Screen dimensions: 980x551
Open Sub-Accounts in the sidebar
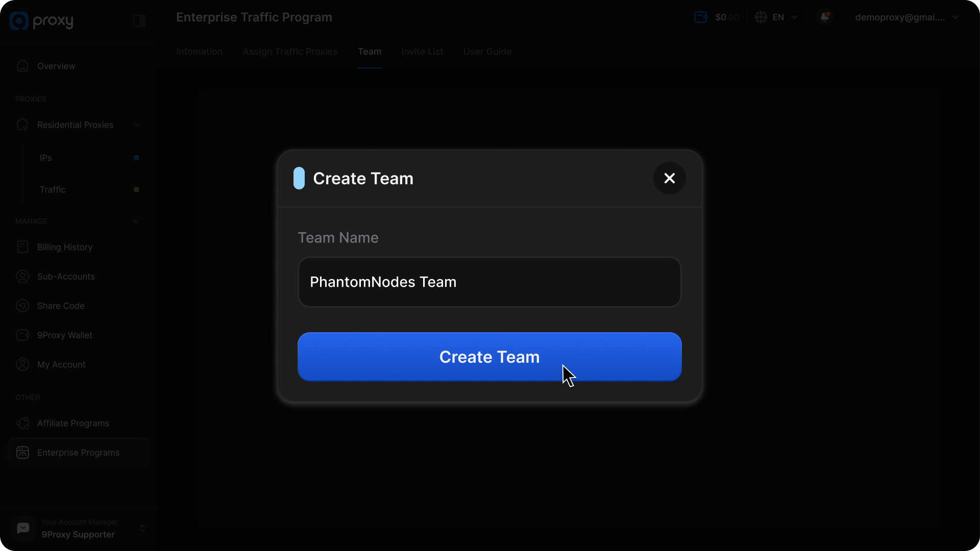point(66,277)
